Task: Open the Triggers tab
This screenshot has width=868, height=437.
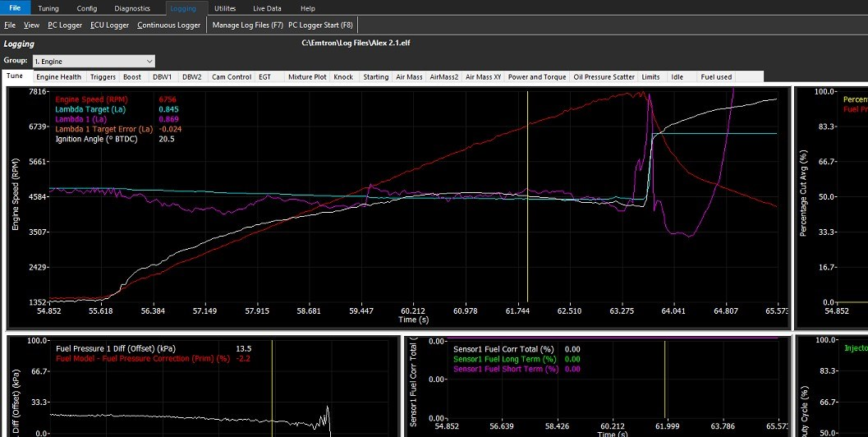Action: (103, 77)
